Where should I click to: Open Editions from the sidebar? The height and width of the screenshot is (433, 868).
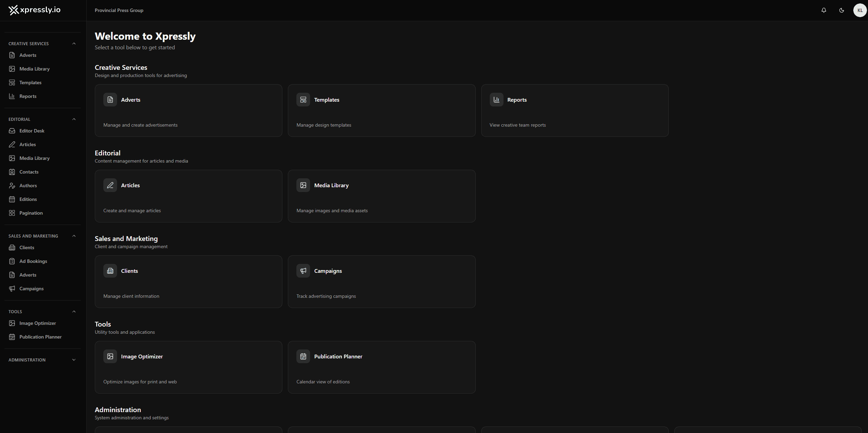(28, 199)
